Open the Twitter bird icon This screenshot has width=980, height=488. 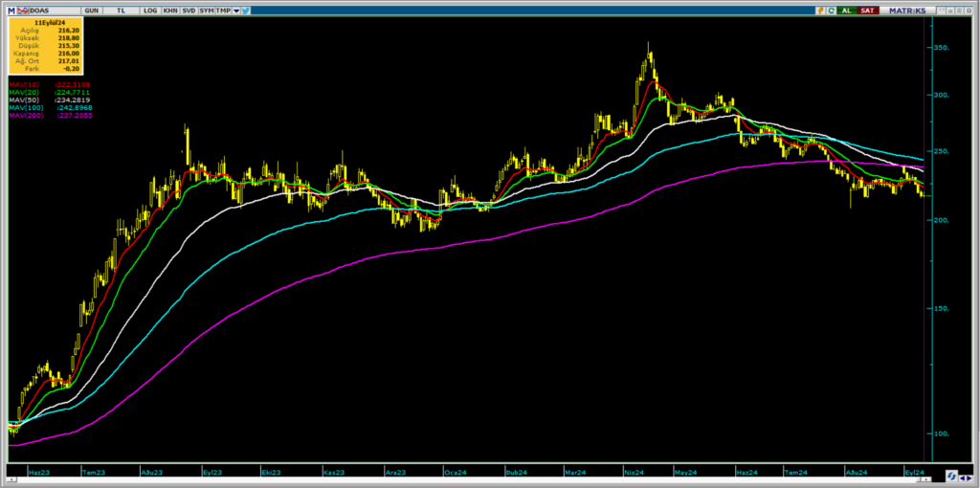246,10
